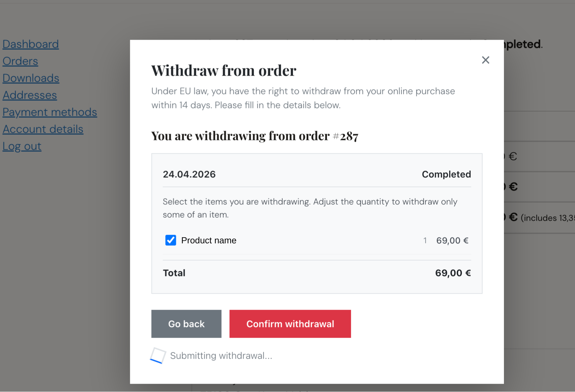Screen dimensions: 575x392
Task: Click the Submitting withdrawal status text
Action: (221, 355)
